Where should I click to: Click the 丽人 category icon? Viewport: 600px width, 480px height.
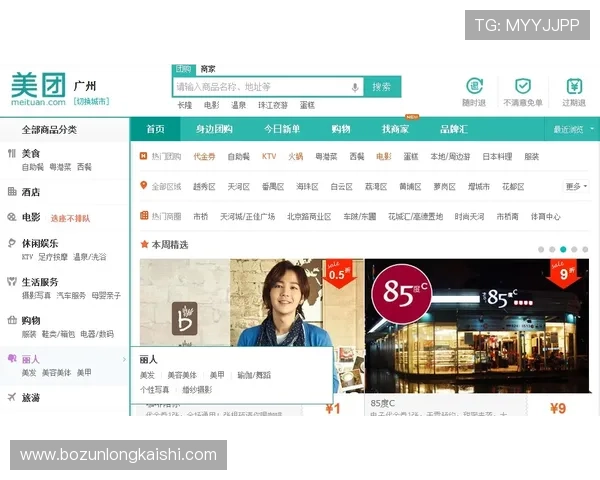12,359
